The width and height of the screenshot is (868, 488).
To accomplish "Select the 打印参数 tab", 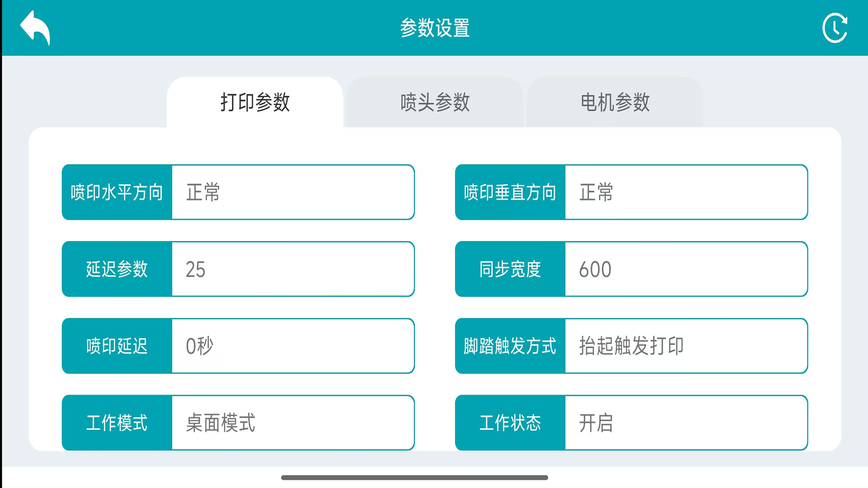I will 255,102.
